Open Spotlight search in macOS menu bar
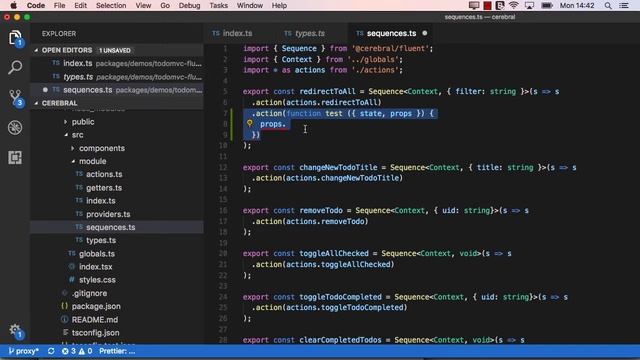Screen dimensions: 640x360 (x=608, y=6)
